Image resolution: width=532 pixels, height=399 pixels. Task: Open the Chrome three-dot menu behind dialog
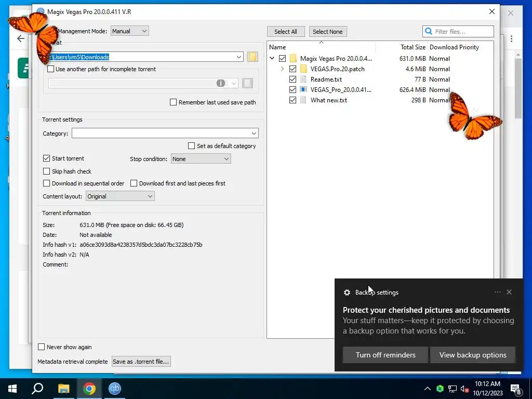click(x=511, y=38)
